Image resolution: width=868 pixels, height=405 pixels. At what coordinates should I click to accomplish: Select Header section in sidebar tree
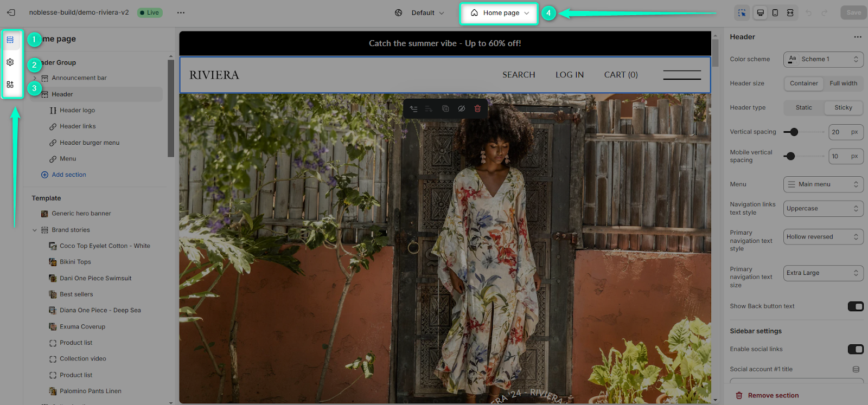[95, 94]
